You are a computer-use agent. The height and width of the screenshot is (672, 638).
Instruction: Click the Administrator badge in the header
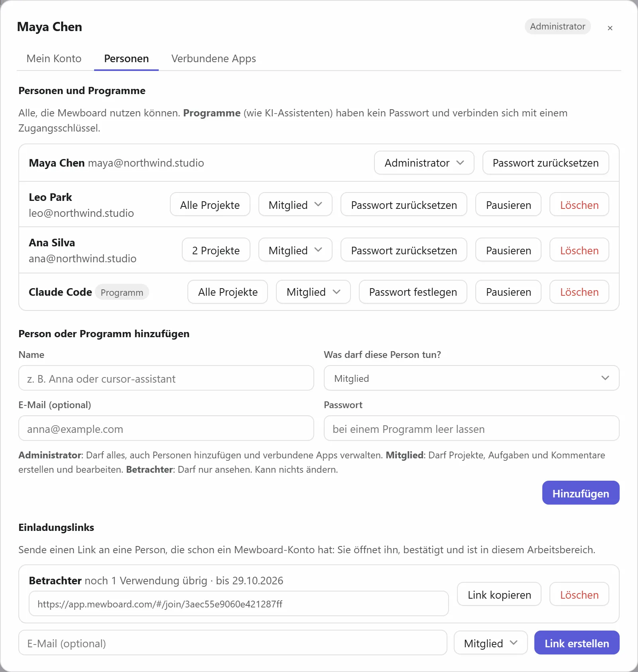click(x=557, y=26)
